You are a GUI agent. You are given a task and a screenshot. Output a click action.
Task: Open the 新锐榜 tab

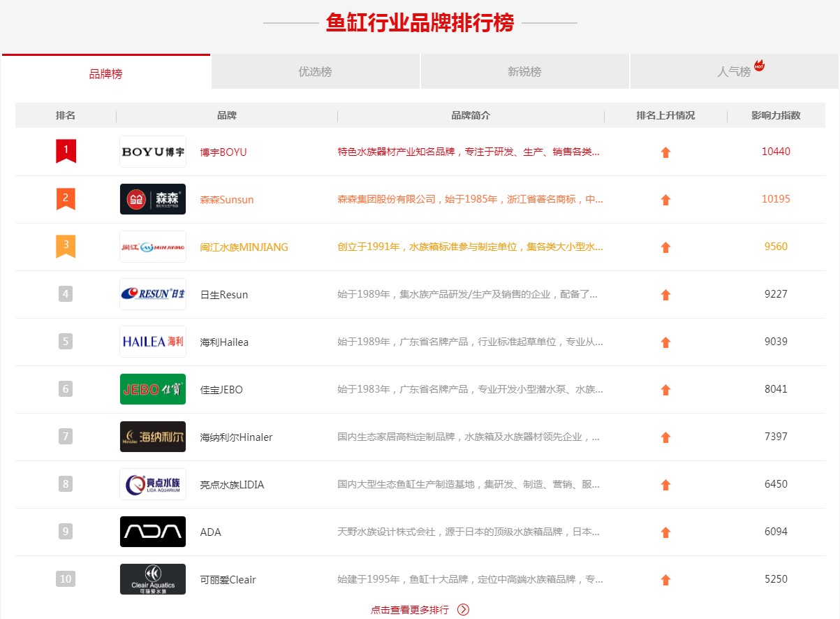[x=524, y=71]
